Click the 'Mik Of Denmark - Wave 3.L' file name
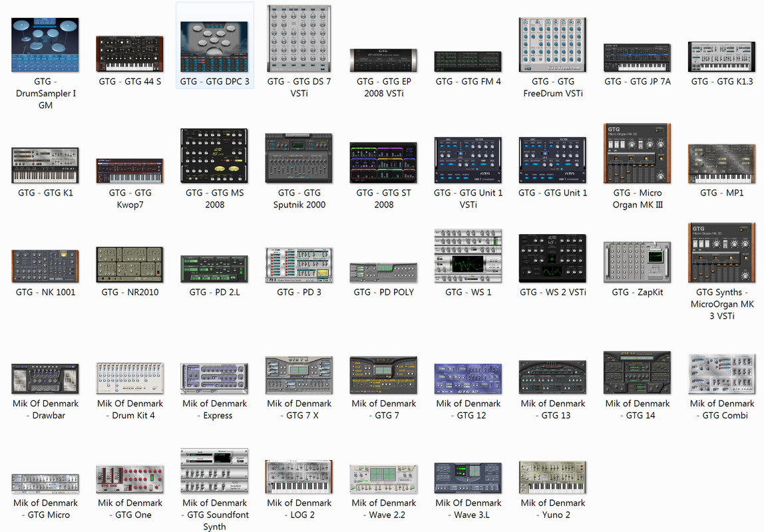Screen dimensions: 764x532 [x=468, y=509]
